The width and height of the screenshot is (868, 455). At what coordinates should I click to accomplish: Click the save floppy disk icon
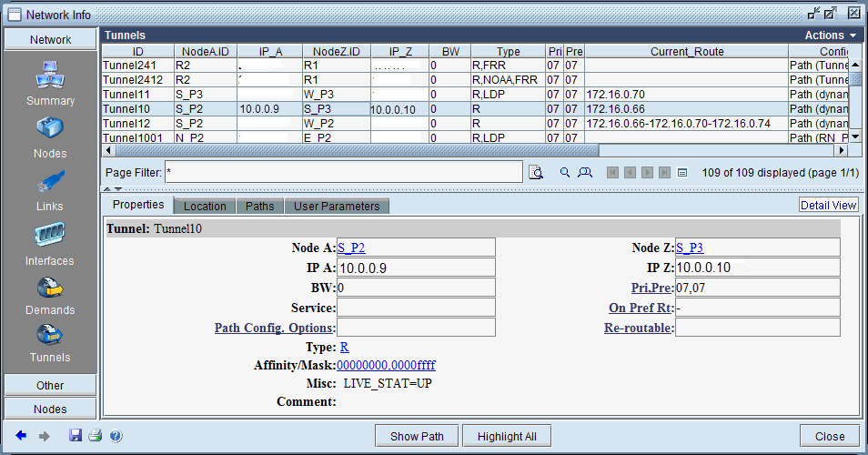pyautogui.click(x=76, y=436)
